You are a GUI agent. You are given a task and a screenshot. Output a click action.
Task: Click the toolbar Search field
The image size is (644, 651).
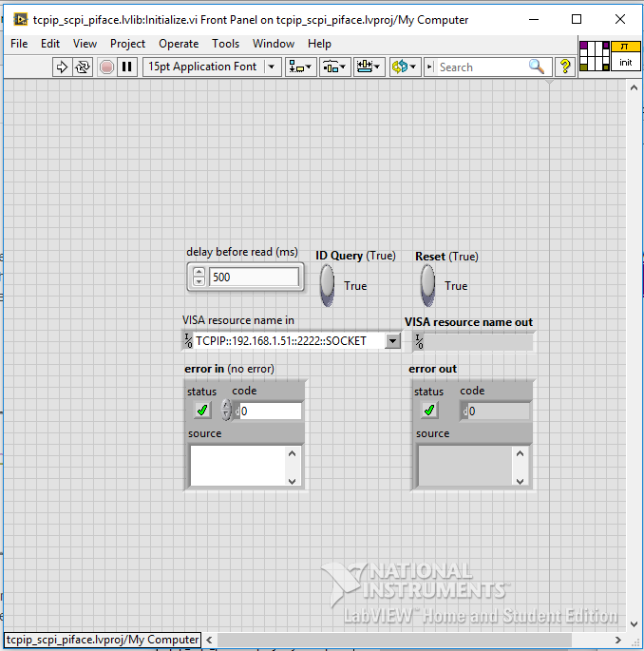pos(482,67)
